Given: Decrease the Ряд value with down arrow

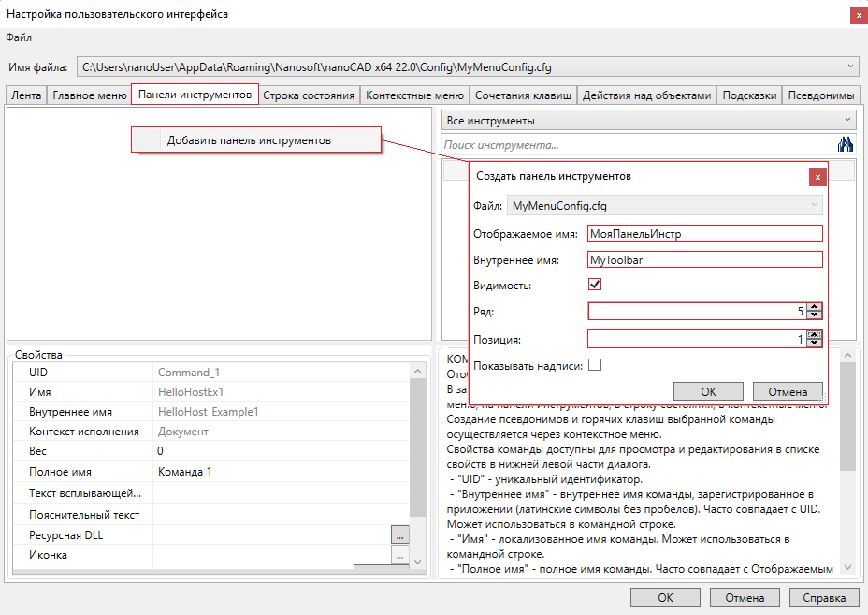Looking at the screenshot, I should pos(815,316).
